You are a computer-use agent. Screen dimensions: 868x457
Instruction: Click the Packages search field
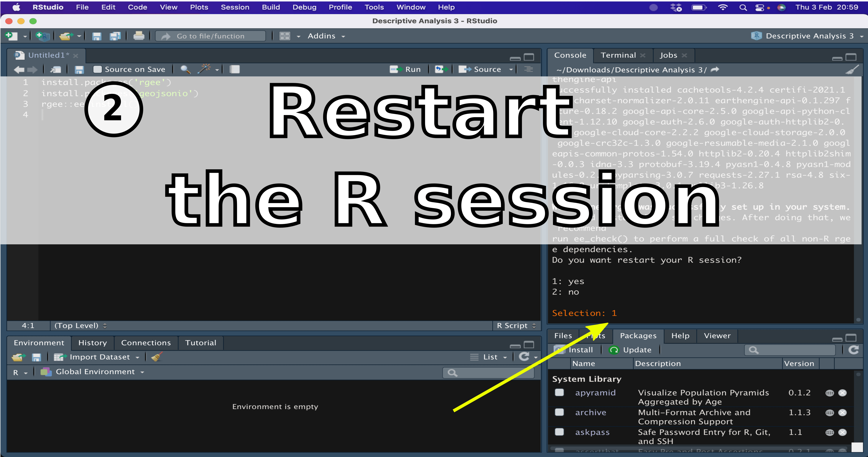(x=790, y=350)
